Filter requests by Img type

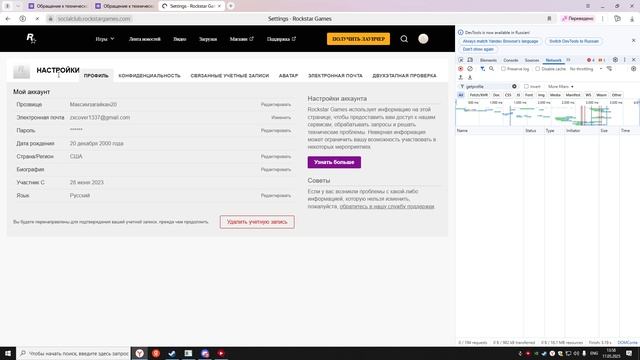click(541, 95)
